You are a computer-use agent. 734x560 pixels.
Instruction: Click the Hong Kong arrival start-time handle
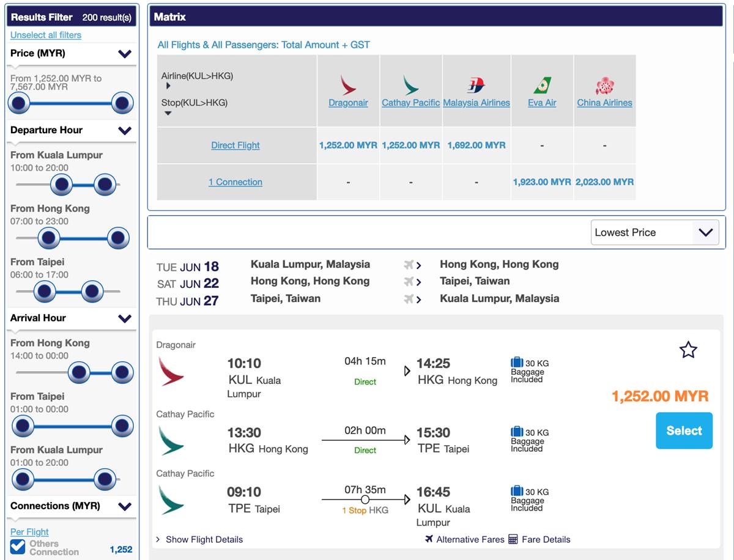coord(79,372)
